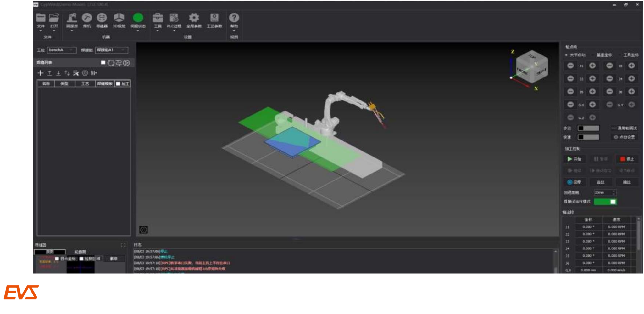Screen dimensions: 644x314
Task: Open the 寻缝器 seam tracker tool
Action: pyautogui.click(x=102, y=19)
